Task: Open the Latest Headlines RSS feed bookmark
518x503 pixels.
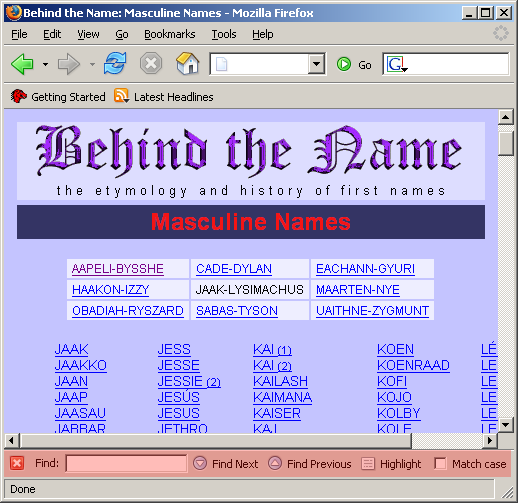Action: (x=164, y=97)
